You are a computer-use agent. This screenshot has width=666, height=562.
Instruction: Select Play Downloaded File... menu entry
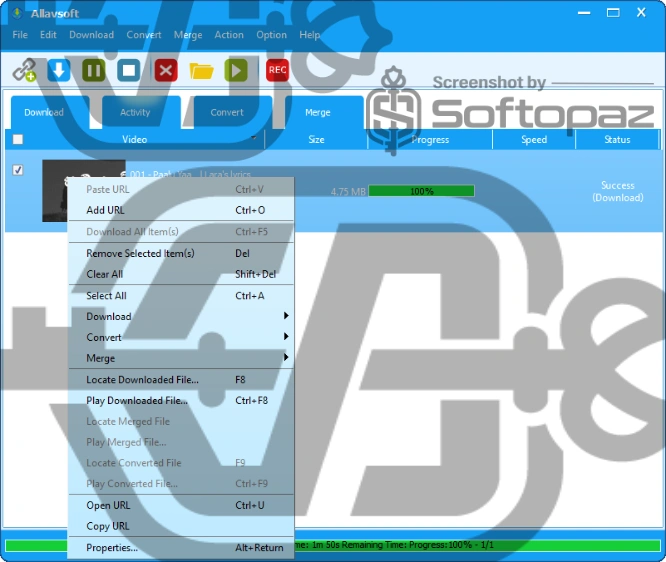[x=181, y=400]
